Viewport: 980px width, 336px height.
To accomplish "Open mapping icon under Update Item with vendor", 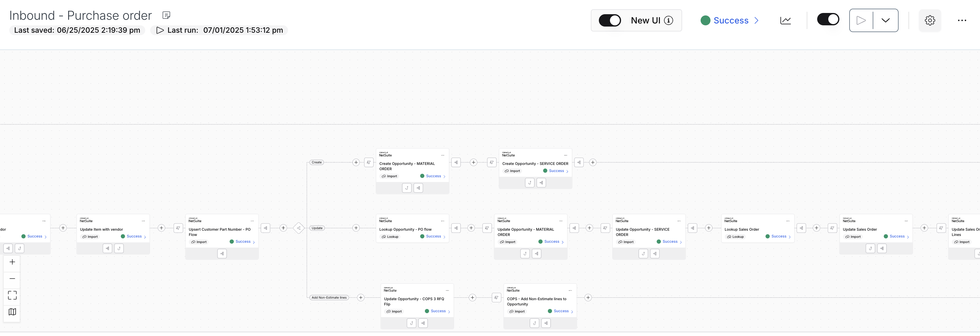I will pos(108,248).
